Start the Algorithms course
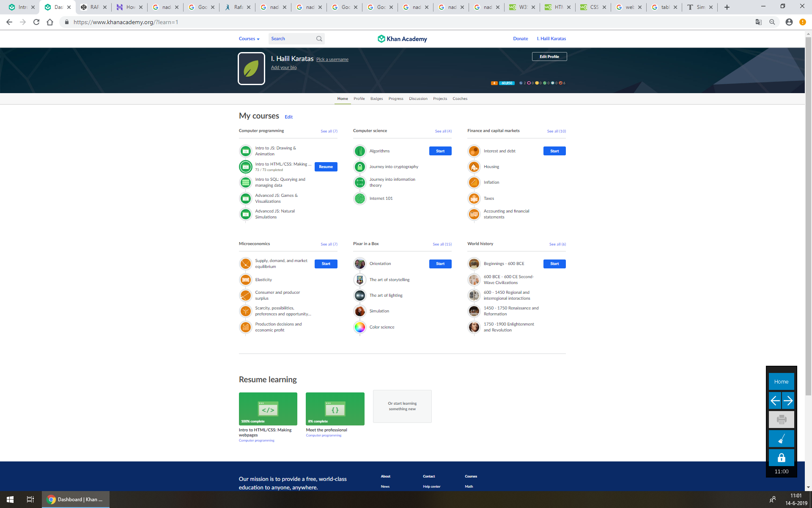The width and height of the screenshot is (812, 508). (x=440, y=151)
